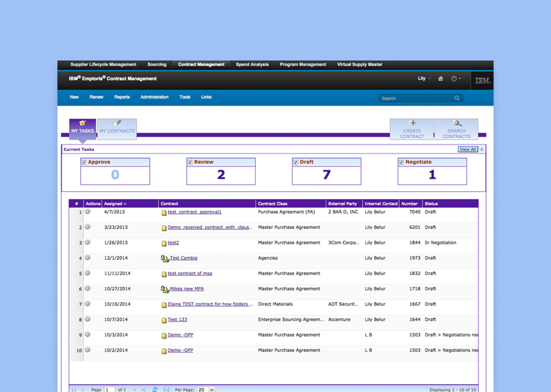Screen dimensions: 551x392
Task: Open the Administration menu
Action: coord(154,97)
